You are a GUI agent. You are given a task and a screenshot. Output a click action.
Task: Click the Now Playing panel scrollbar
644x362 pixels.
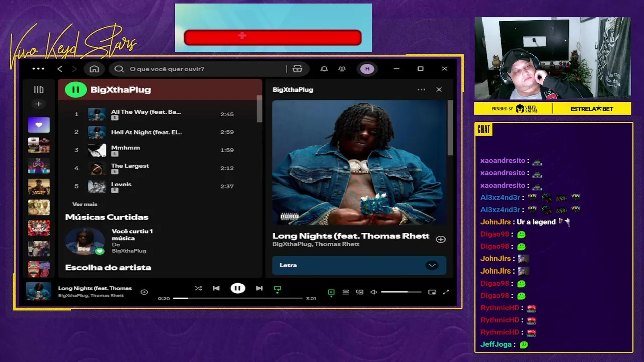point(450,128)
